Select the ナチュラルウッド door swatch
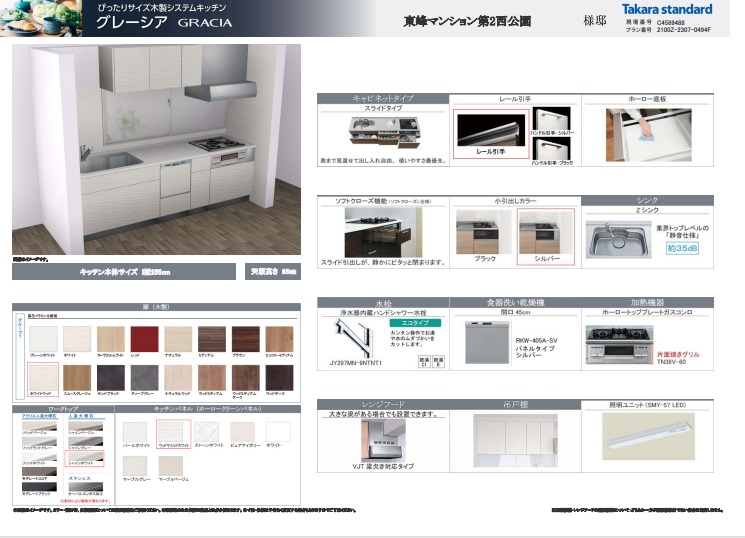Screen dimensions: 745x538 pos(178,378)
